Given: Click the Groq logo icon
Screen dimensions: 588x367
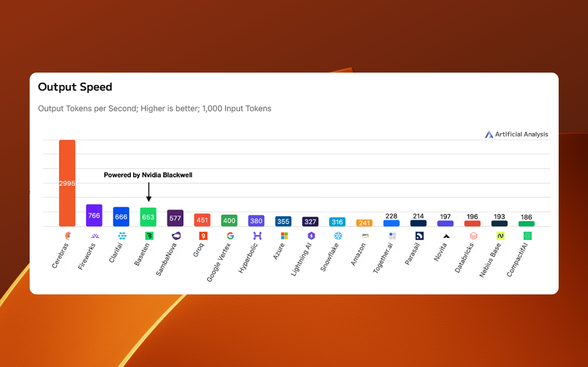Looking at the screenshot, I should coord(203,236).
